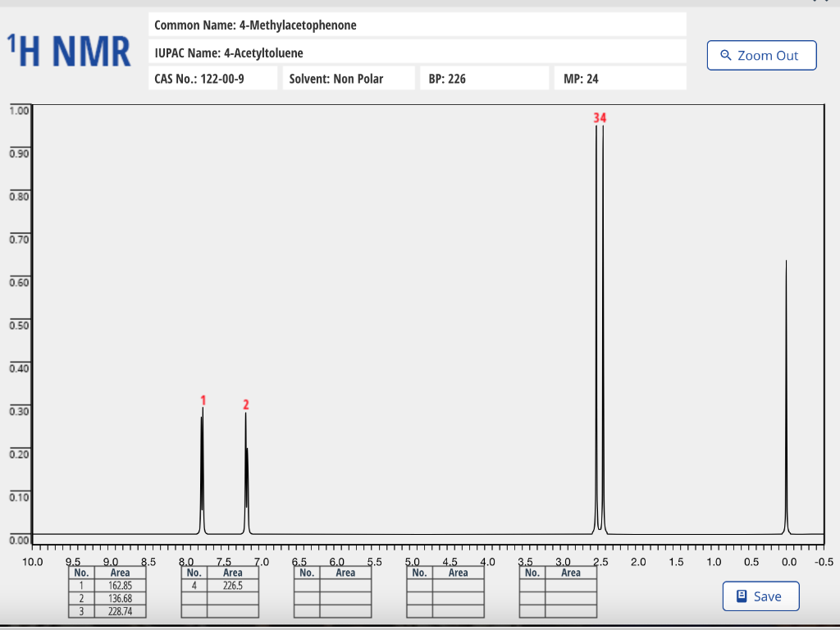Click empty Area cell under 6.5-5.5 range
Screen dimensions: 840x630
346,586
